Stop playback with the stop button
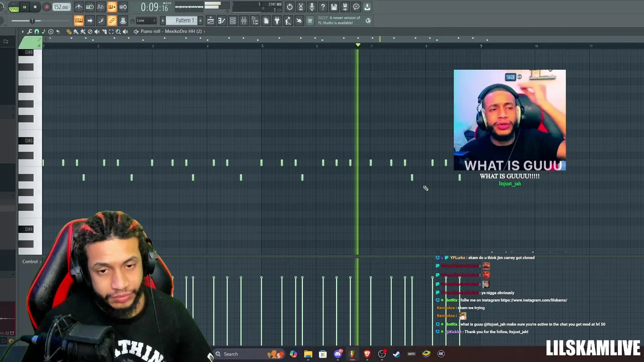The height and width of the screenshot is (362, 644). pos(35,7)
